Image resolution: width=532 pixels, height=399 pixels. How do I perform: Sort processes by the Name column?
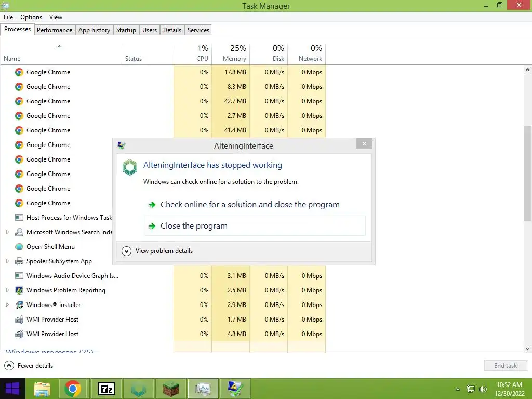[x=61, y=54]
